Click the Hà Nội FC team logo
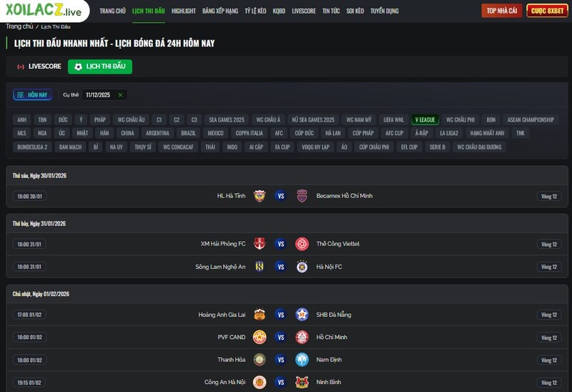572x392 pixels. click(x=302, y=267)
